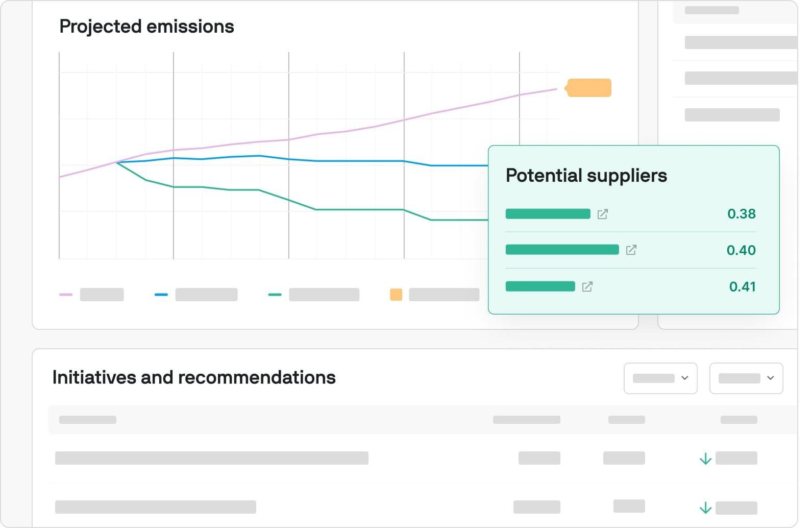Screen dimensions: 812x528
Task: Toggle the pink line legend item
Action: 92,295
